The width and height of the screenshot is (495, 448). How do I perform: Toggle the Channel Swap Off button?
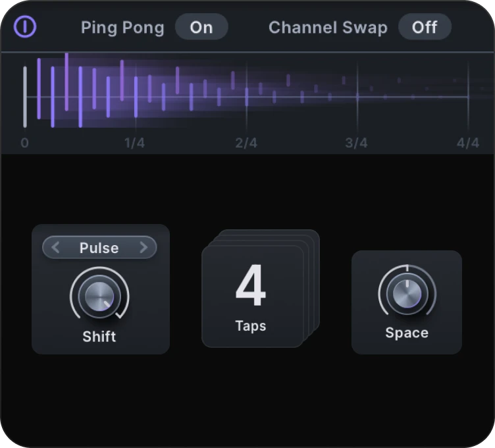[x=425, y=27]
